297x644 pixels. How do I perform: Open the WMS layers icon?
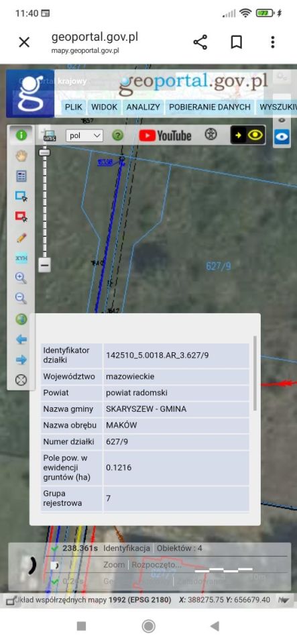(49, 136)
